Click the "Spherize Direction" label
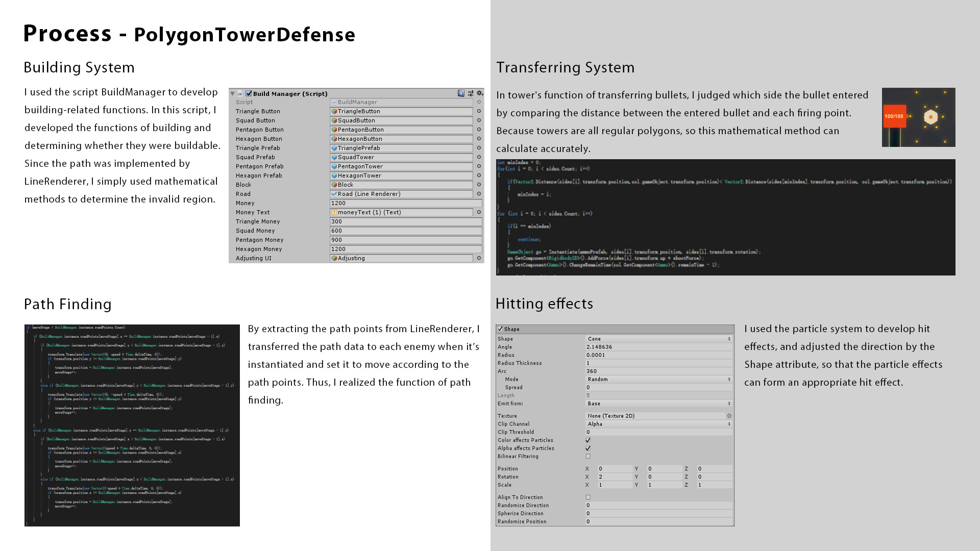The image size is (980, 551). coord(520,514)
